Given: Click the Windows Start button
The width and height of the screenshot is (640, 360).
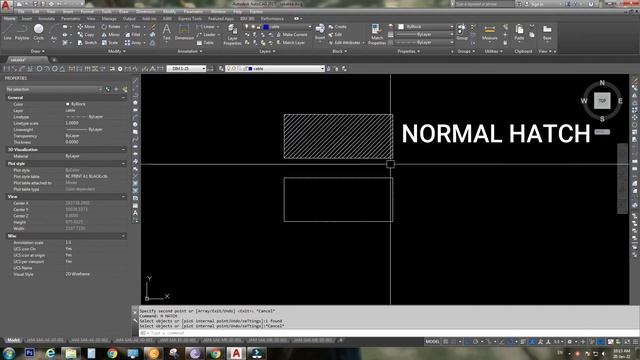Looking at the screenshot, I should (x=9, y=353).
